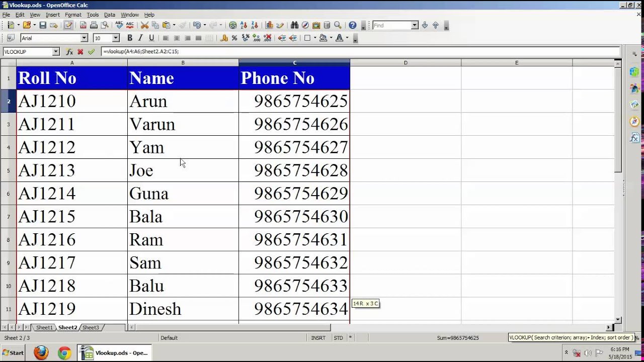Cancel formula with red X button
This screenshot has height=362, width=644.
pos(80,52)
